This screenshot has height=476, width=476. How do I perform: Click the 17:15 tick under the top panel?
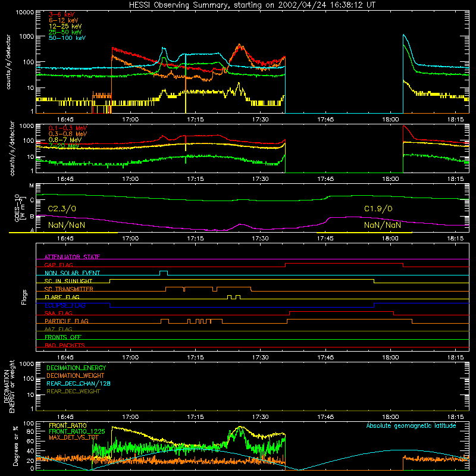(x=195, y=120)
